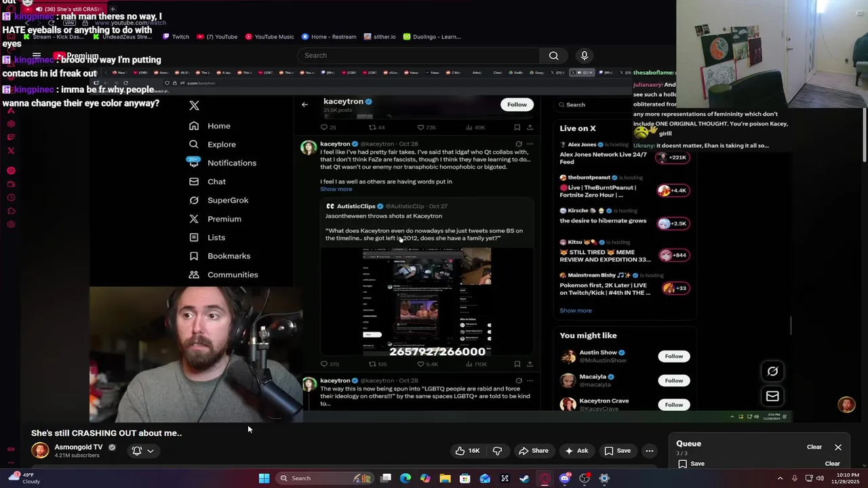The image size is (868, 488).
Task: Open Chat in the X sidebar
Action: pos(208,182)
